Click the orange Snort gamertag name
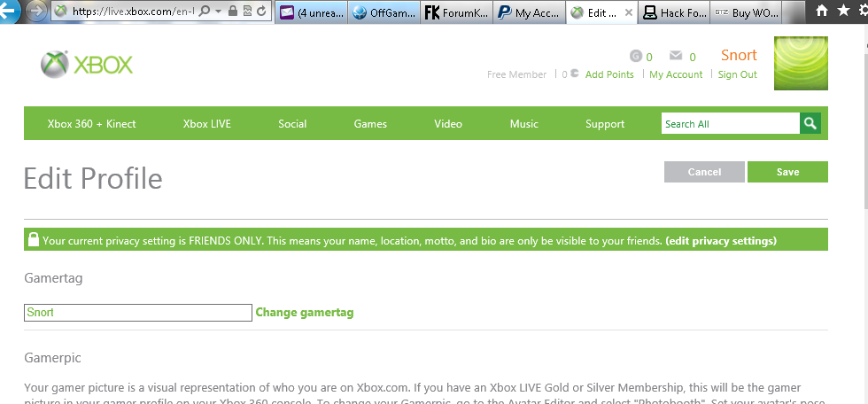The width and height of the screenshot is (868, 404). (739, 55)
